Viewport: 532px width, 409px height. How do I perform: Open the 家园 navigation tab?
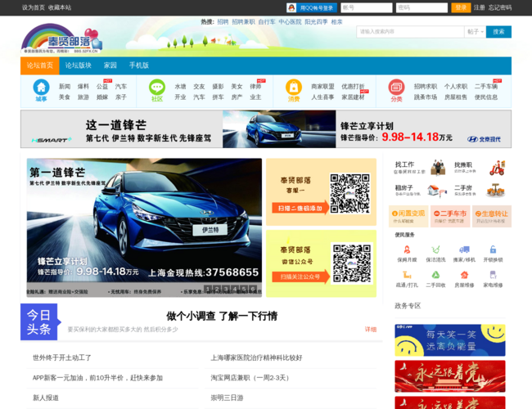pyautogui.click(x=110, y=65)
